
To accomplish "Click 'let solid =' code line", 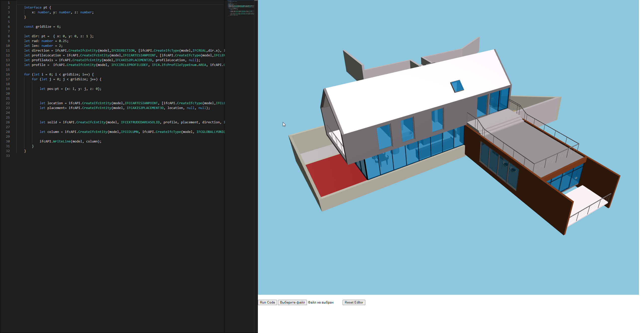I will click(x=132, y=122).
